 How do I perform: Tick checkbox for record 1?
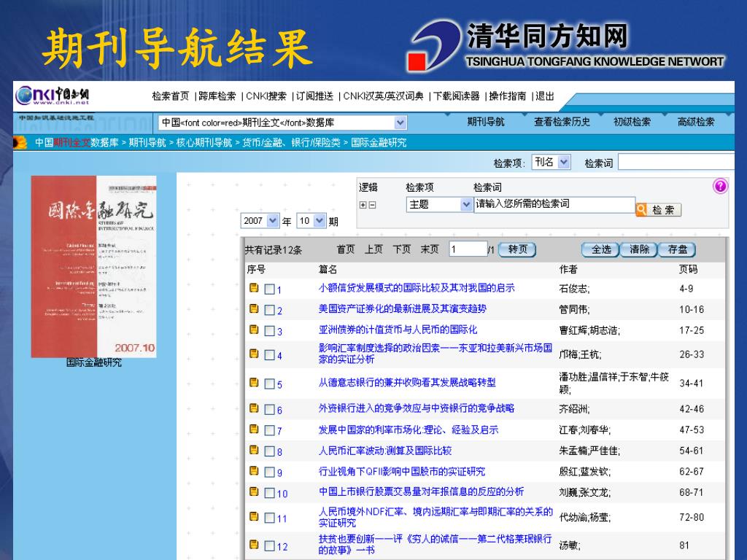point(270,289)
